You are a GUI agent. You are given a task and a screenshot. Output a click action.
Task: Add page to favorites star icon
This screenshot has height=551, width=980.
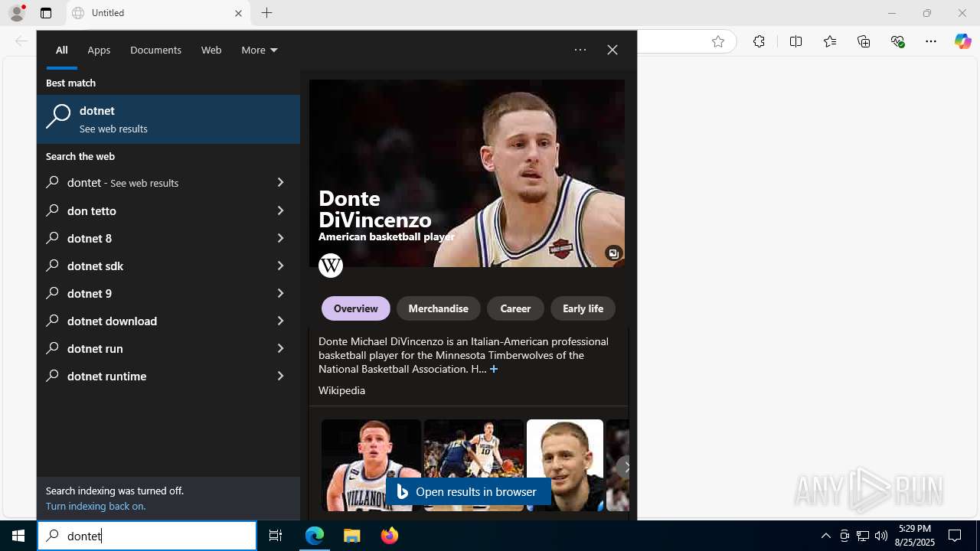point(718,41)
